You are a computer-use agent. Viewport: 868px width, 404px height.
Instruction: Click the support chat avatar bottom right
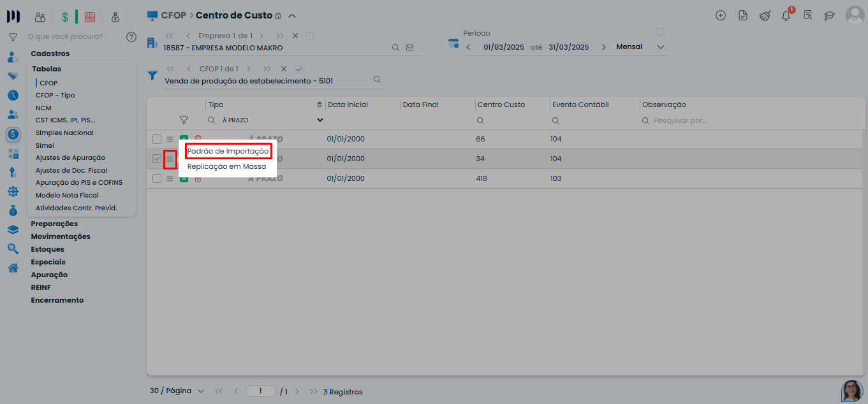click(852, 391)
